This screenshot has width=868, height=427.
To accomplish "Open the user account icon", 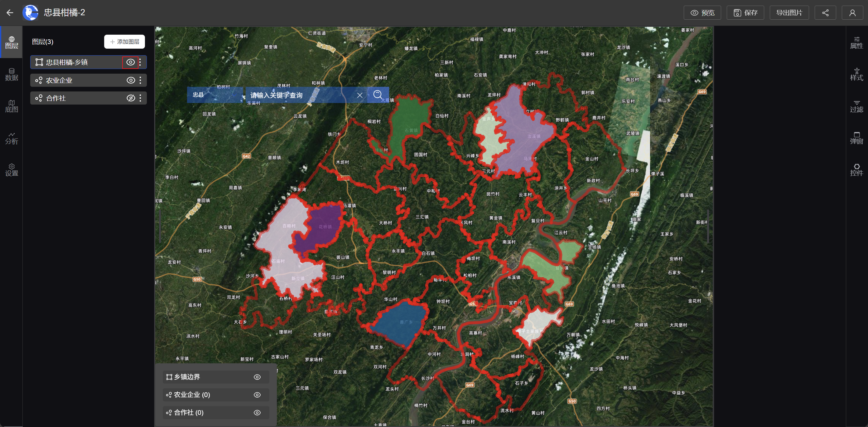I will pos(852,13).
